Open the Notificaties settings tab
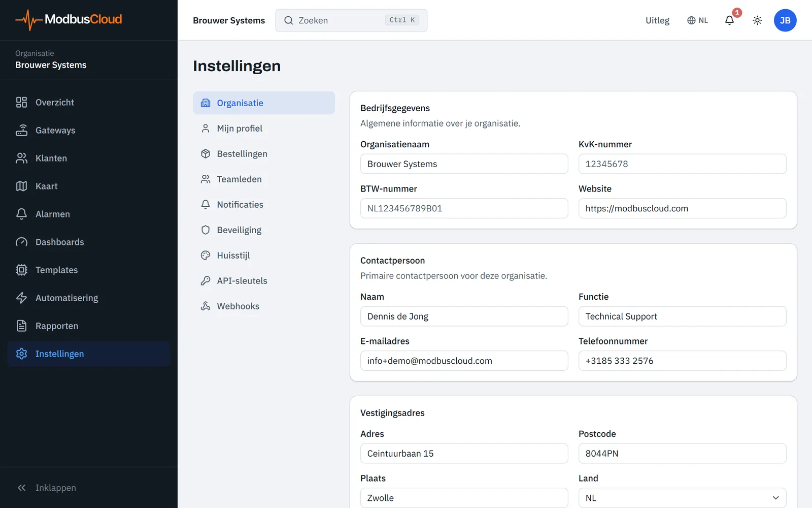 pos(264,205)
